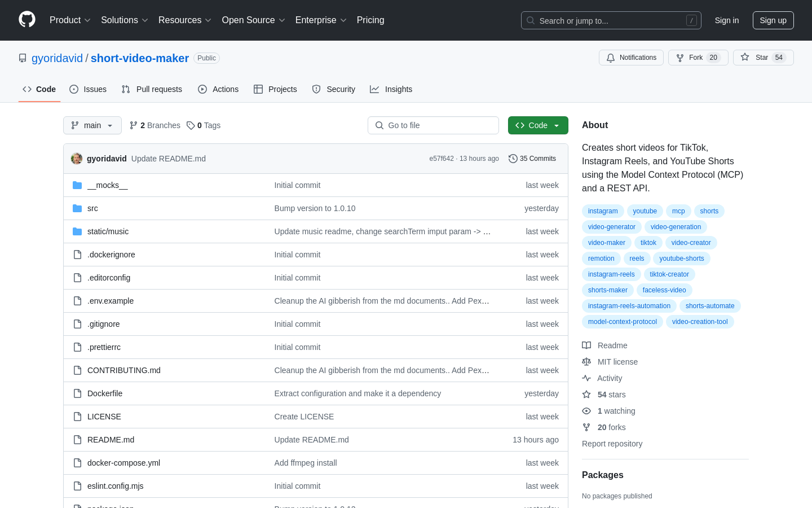
Task: Go to the Pricing page
Action: tap(370, 20)
